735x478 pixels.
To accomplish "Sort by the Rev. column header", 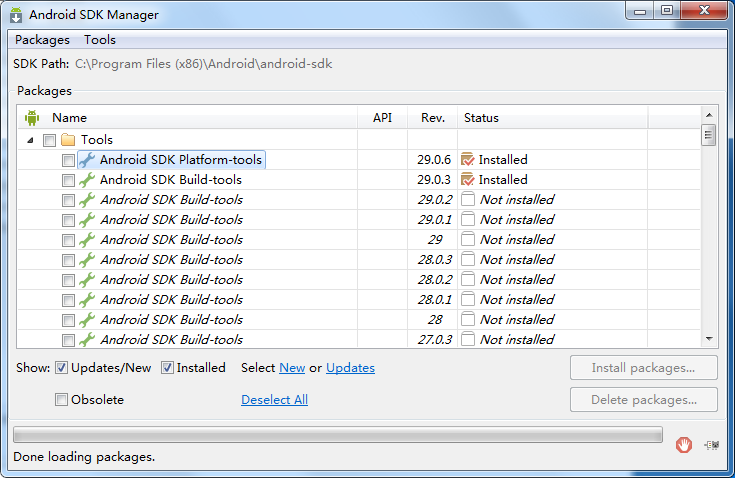I will (433, 118).
